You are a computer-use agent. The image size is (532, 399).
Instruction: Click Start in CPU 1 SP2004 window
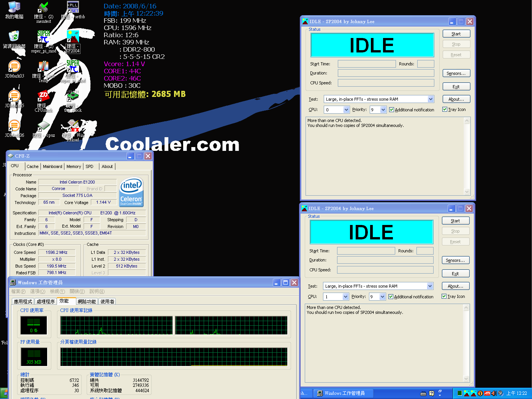(456, 221)
